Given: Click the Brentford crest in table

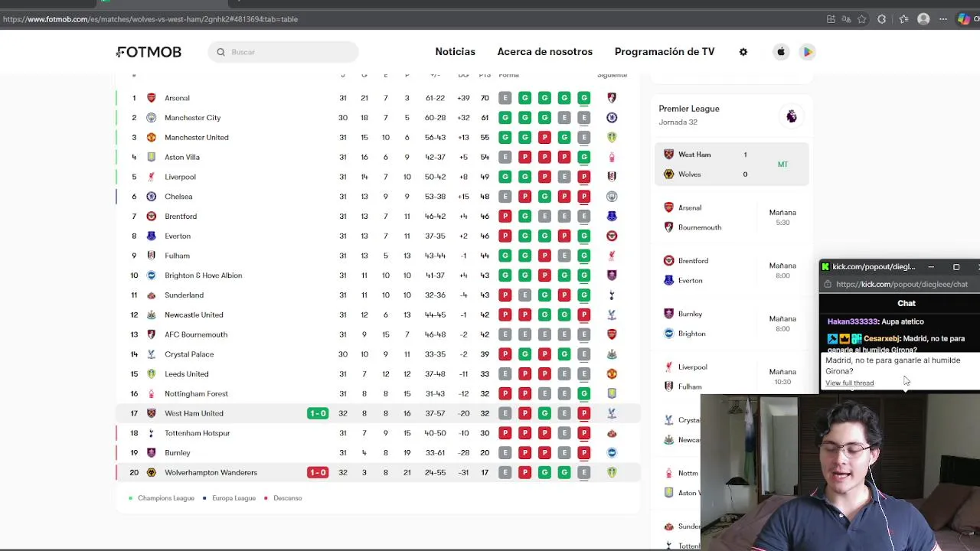Looking at the screenshot, I should [151, 217].
